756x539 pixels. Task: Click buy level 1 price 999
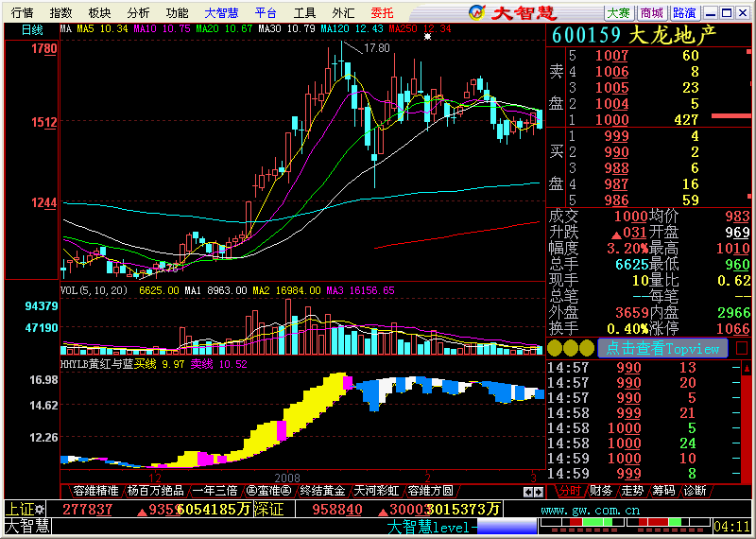617,136
